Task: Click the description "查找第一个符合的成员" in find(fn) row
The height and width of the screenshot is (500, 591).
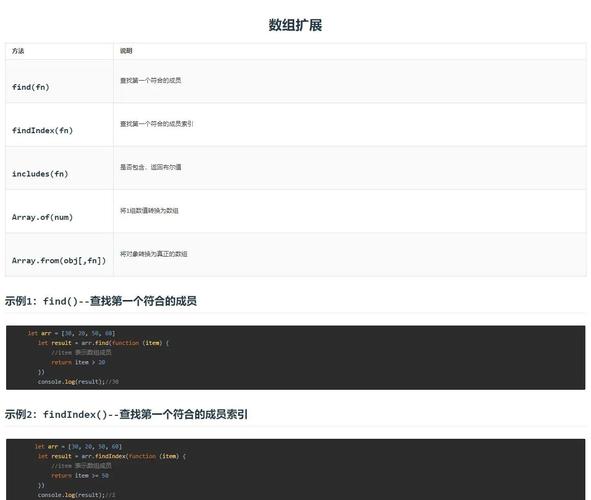Action: pyautogui.click(x=150, y=80)
